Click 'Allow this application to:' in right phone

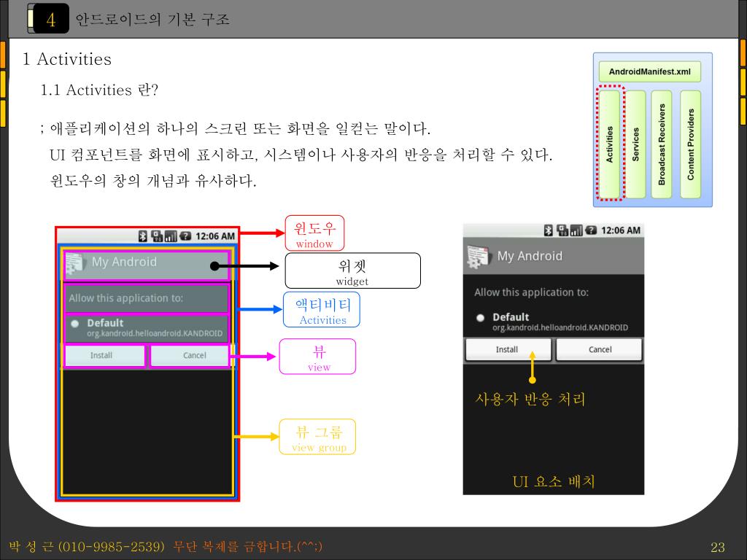click(531, 292)
